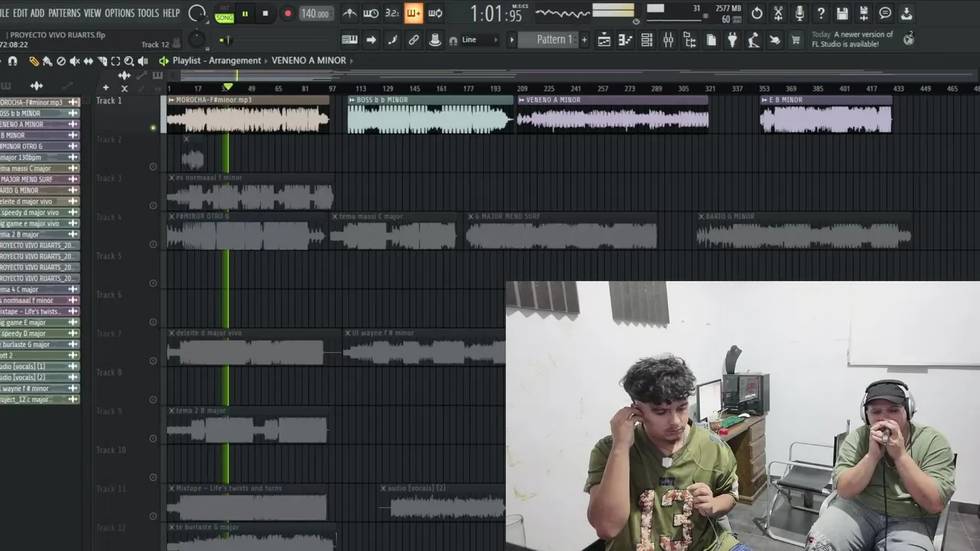980x551 pixels.
Task: Click the red record button
Action: tap(288, 13)
